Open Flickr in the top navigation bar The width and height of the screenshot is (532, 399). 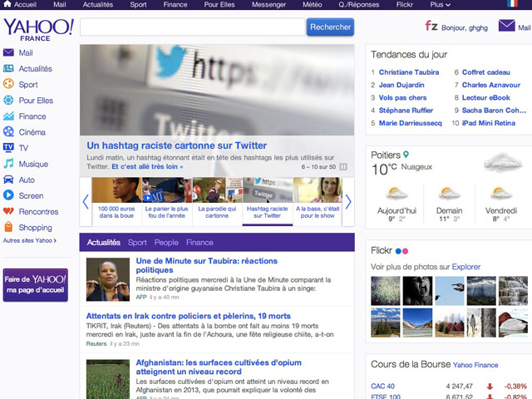[x=405, y=4]
